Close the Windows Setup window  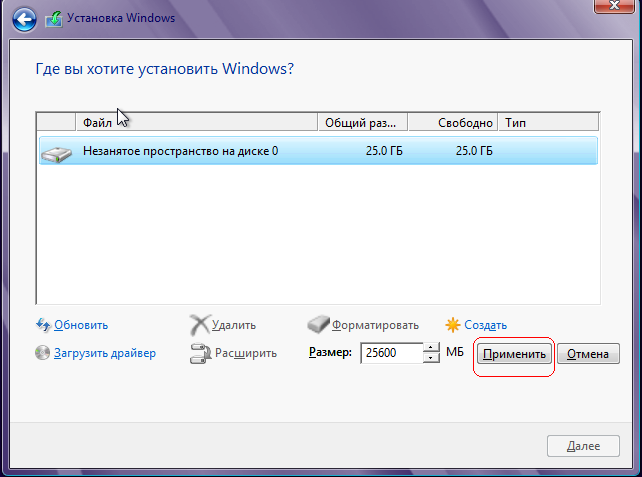click(x=614, y=5)
